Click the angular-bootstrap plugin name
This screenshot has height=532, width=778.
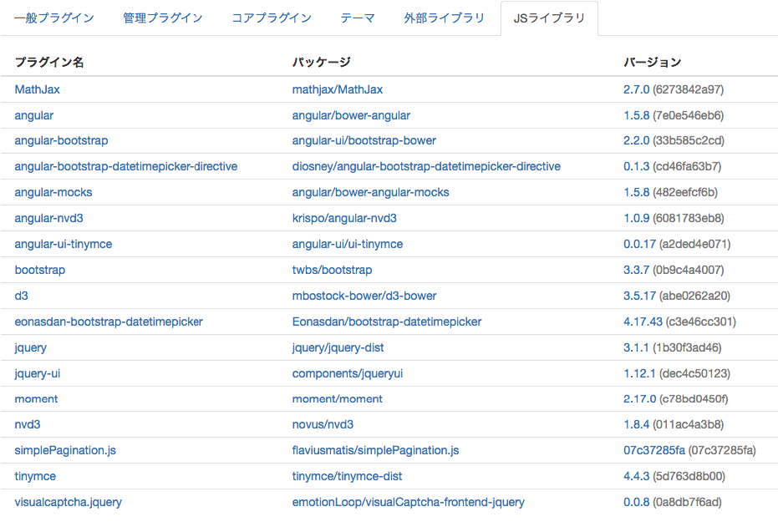pyautogui.click(x=61, y=141)
